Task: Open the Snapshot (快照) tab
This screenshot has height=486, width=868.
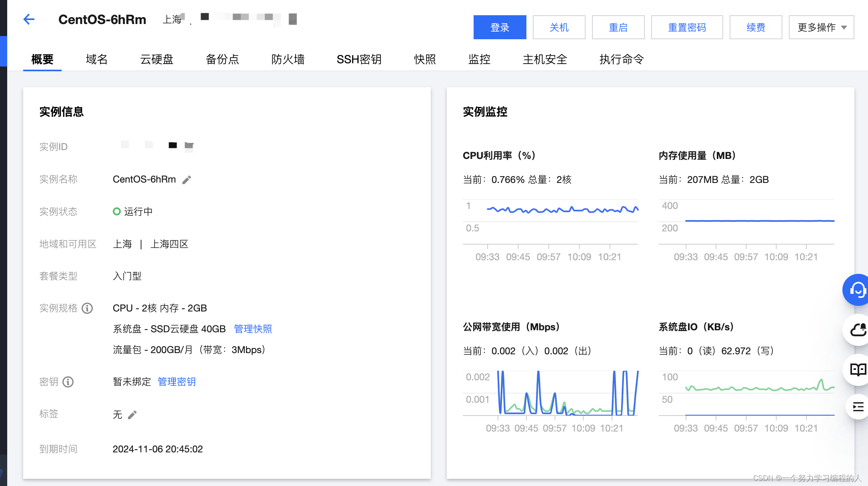Action: 425,59
